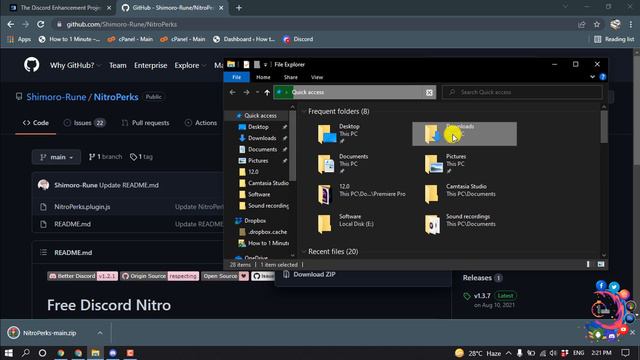Reload the GitHub page

coord(40,24)
